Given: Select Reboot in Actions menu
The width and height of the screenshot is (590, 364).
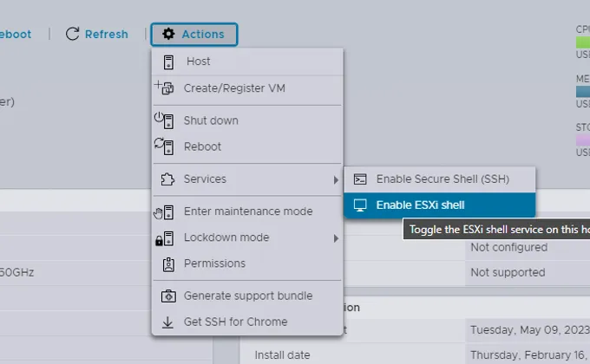Looking at the screenshot, I should point(247,146).
